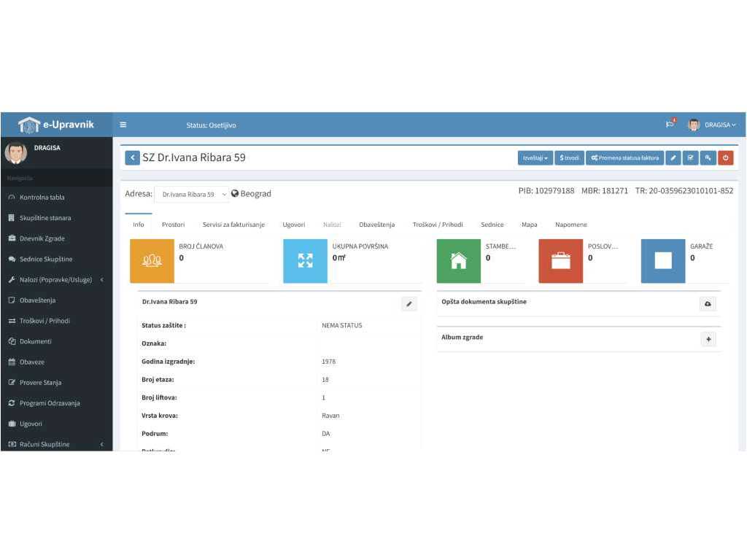The height and width of the screenshot is (560, 747).
Task: Click the Izvodi button
Action: 569,157
